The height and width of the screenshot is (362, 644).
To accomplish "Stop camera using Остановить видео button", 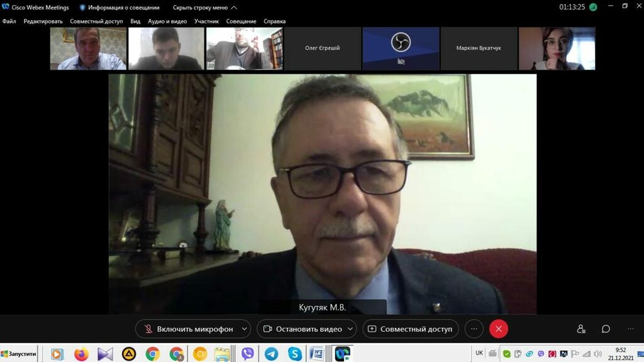I will pyautogui.click(x=302, y=329).
